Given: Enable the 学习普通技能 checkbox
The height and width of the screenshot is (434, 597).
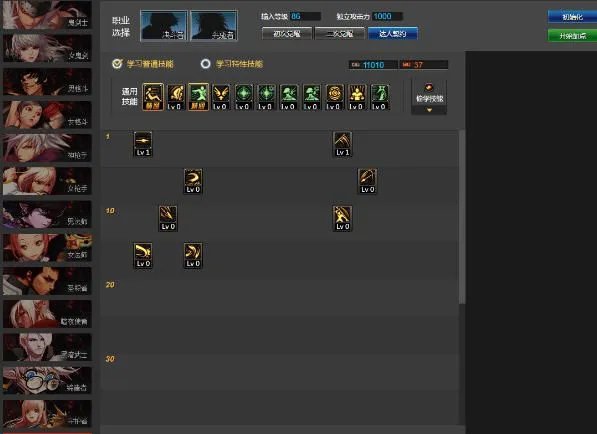Looking at the screenshot, I should [x=117, y=64].
